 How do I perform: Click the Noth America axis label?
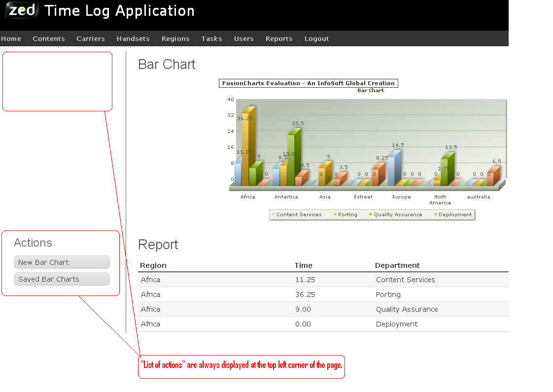click(440, 199)
